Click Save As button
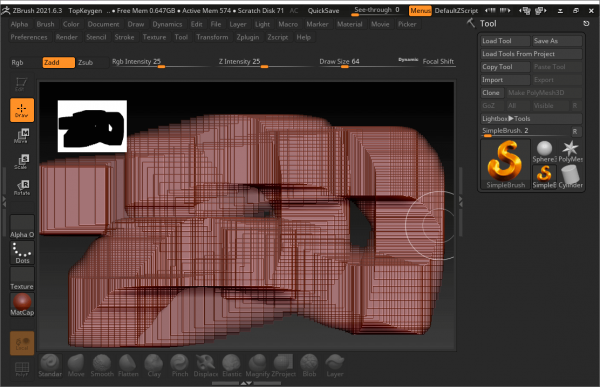The width and height of the screenshot is (600, 387). [557, 41]
